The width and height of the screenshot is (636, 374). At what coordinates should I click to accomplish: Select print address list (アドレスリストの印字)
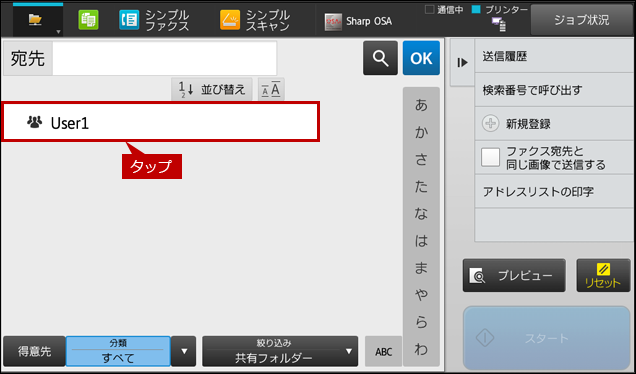tap(554, 191)
